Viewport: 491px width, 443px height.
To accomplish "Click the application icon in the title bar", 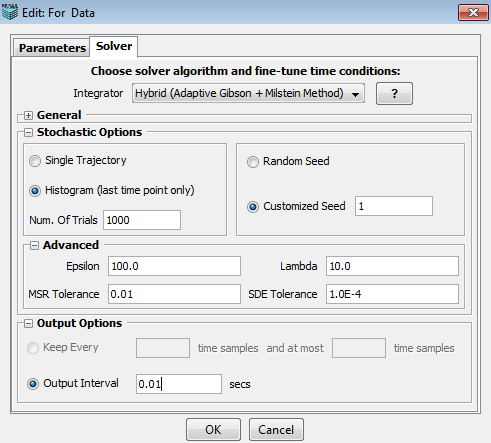I will pyautogui.click(x=9, y=12).
